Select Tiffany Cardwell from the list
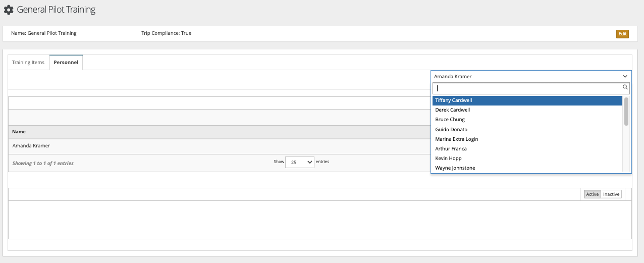644x263 pixels. 527,100
